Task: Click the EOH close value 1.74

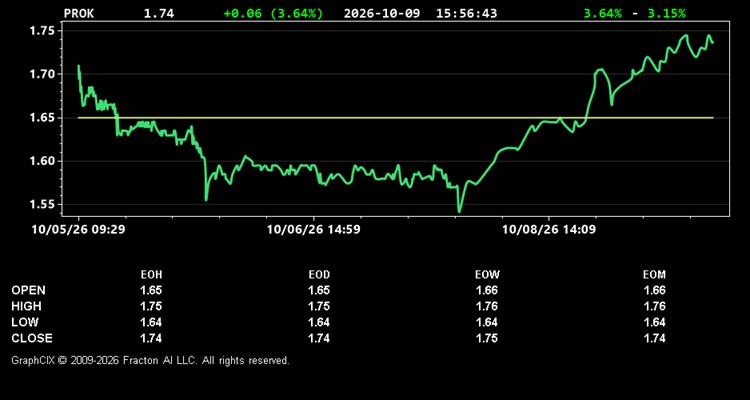Action: coord(151,338)
